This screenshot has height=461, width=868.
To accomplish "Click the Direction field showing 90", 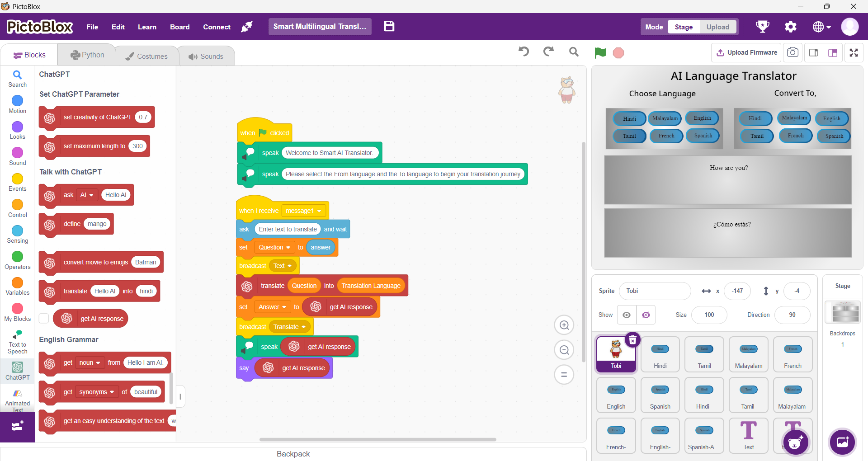I will click(792, 315).
